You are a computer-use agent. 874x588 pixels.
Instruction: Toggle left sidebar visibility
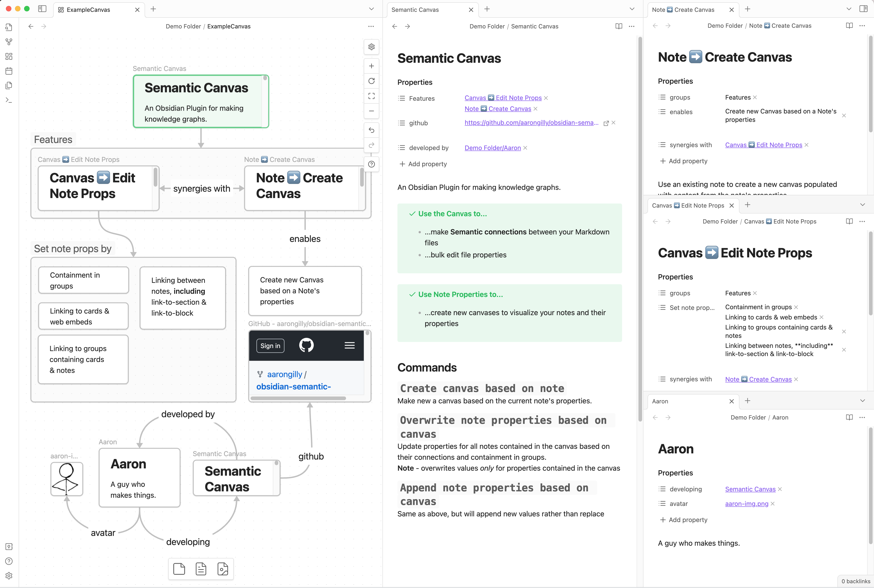coord(42,9)
